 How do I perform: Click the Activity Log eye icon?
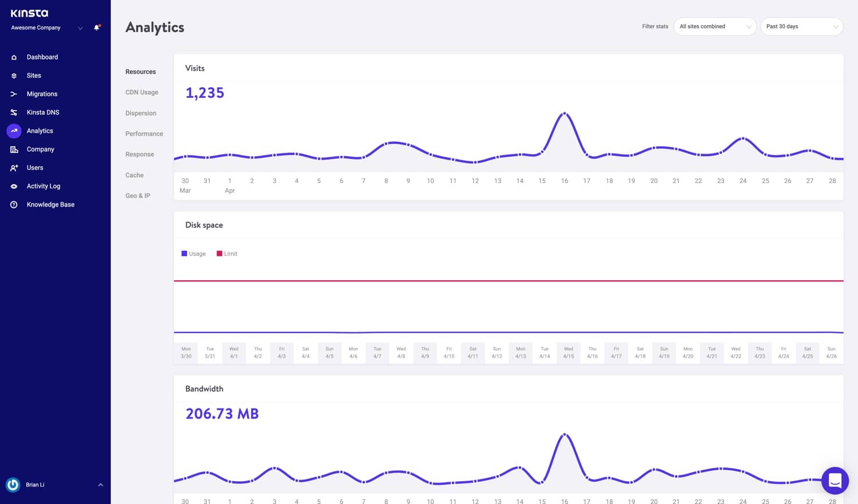14,186
